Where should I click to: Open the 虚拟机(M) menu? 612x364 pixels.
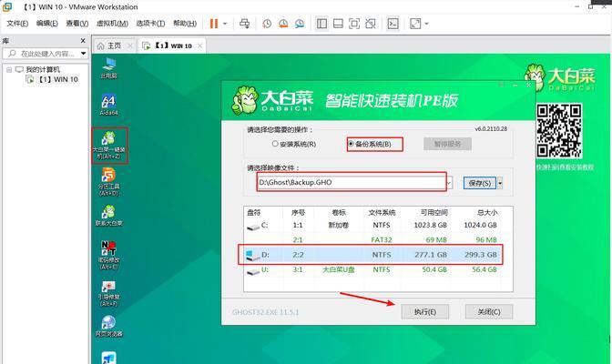coord(112,24)
